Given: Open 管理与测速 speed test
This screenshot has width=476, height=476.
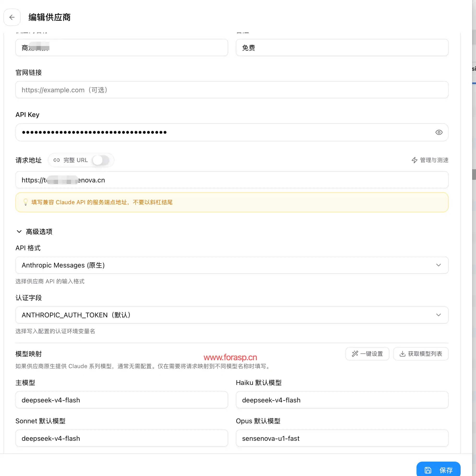Looking at the screenshot, I should click(x=430, y=160).
